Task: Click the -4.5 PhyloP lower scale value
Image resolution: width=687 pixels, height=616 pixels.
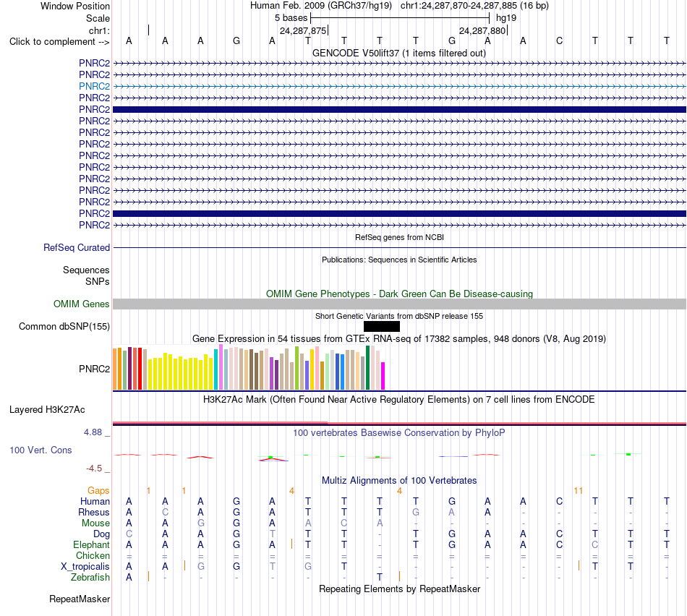Action: (x=94, y=469)
